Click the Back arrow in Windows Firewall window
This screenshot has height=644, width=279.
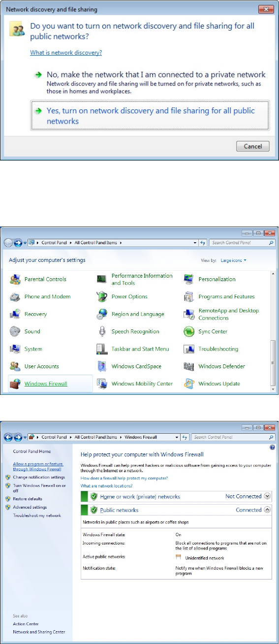pos(8,437)
